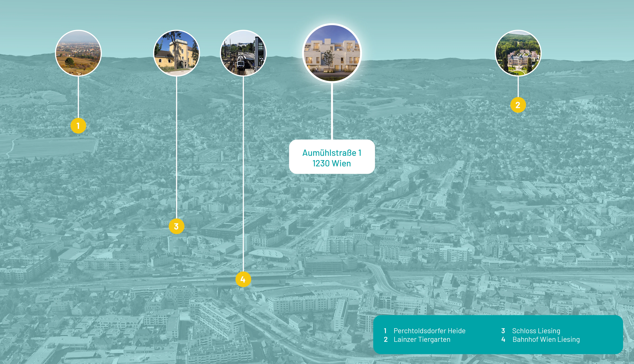This screenshot has width=634, height=364.
Task: Open the Lainzer Tiergarten palace photo circle
Action: 518,53
